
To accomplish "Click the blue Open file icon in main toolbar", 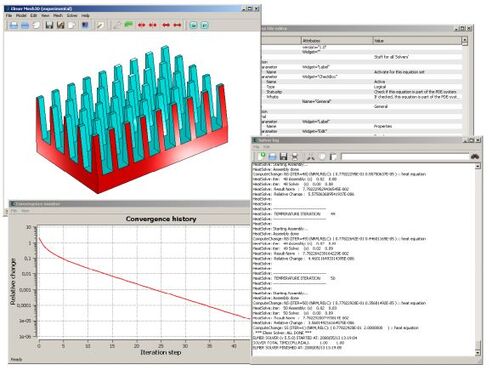I will coord(14,25).
